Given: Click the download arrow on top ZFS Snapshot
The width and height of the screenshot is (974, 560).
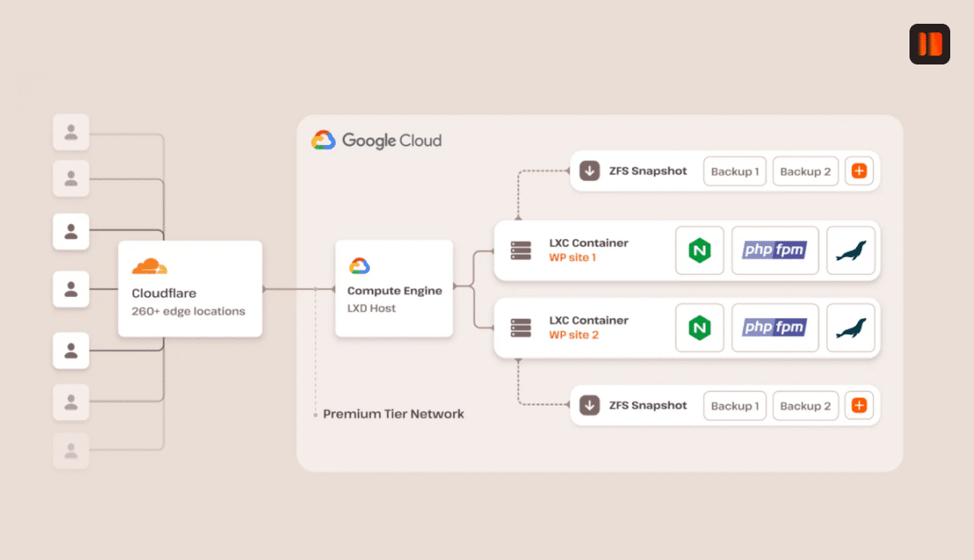Looking at the screenshot, I should (590, 171).
